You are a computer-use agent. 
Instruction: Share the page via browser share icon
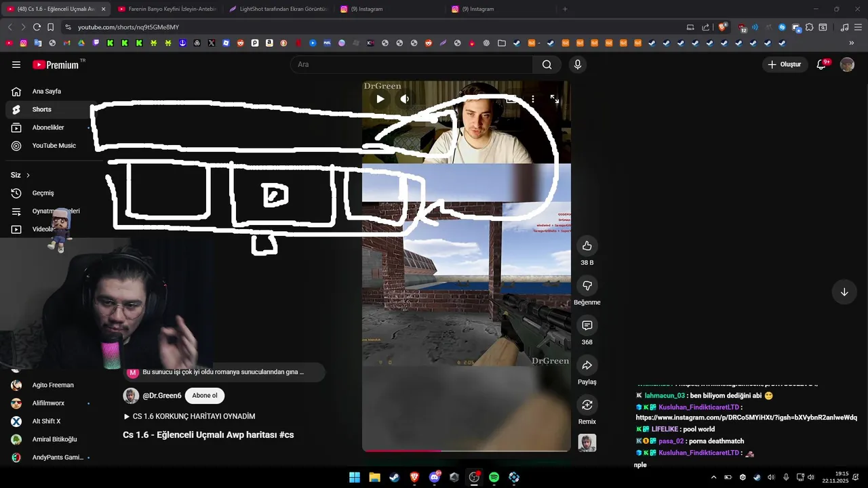click(706, 27)
